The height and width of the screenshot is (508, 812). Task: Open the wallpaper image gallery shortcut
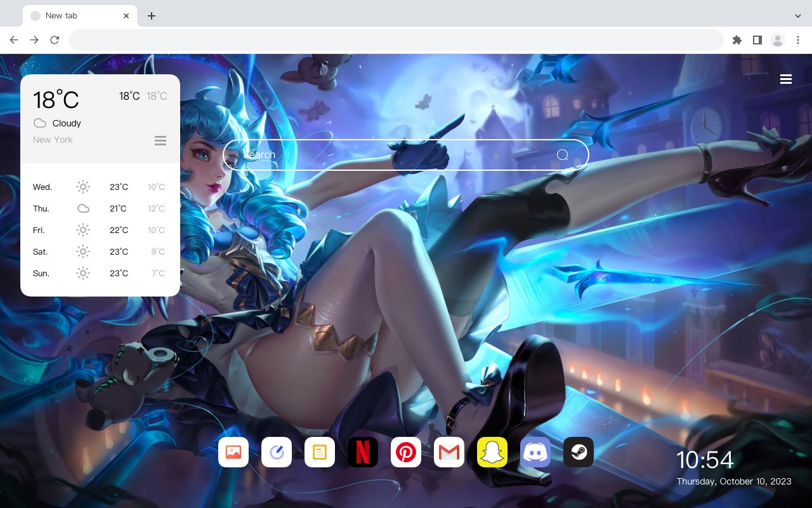(233, 452)
